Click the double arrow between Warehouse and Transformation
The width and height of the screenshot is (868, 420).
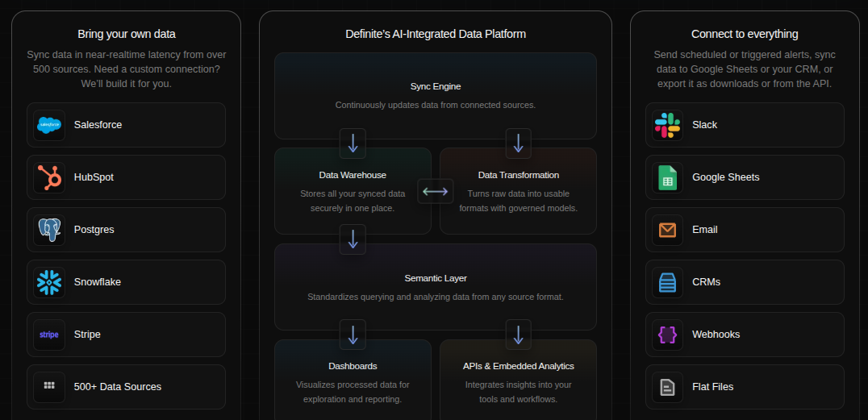click(435, 192)
